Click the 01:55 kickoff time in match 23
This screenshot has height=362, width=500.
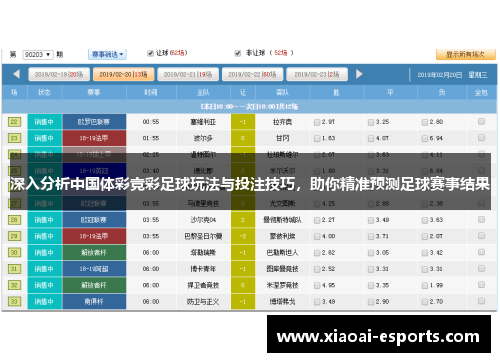pos(151,138)
